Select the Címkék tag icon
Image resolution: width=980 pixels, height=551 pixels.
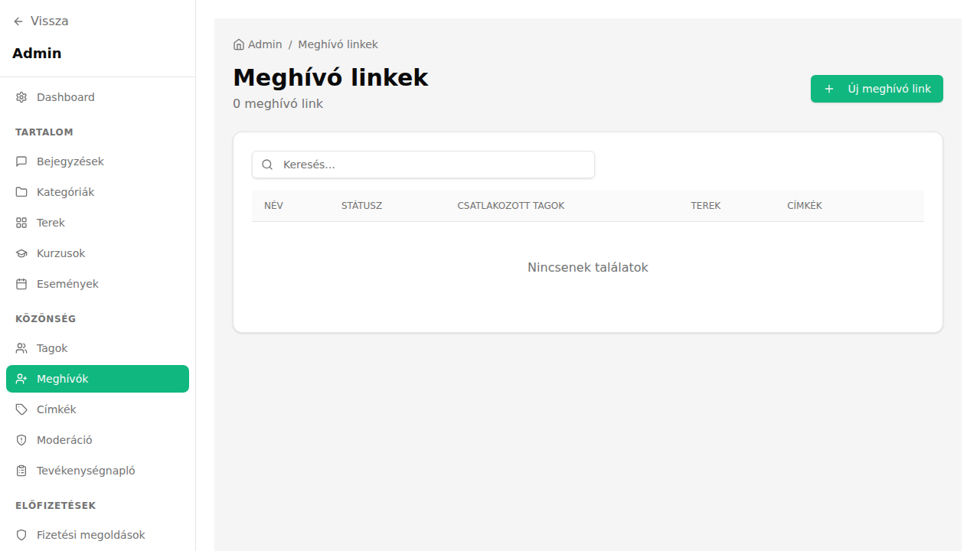[20, 409]
